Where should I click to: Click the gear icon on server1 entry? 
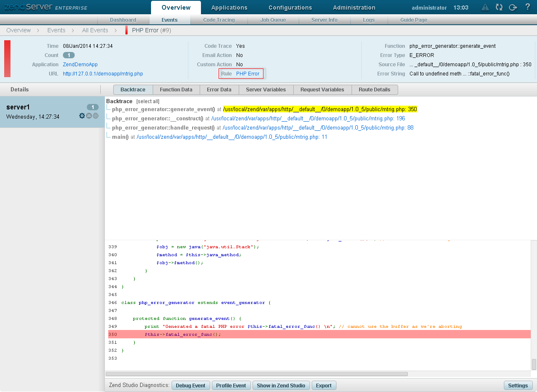click(82, 116)
